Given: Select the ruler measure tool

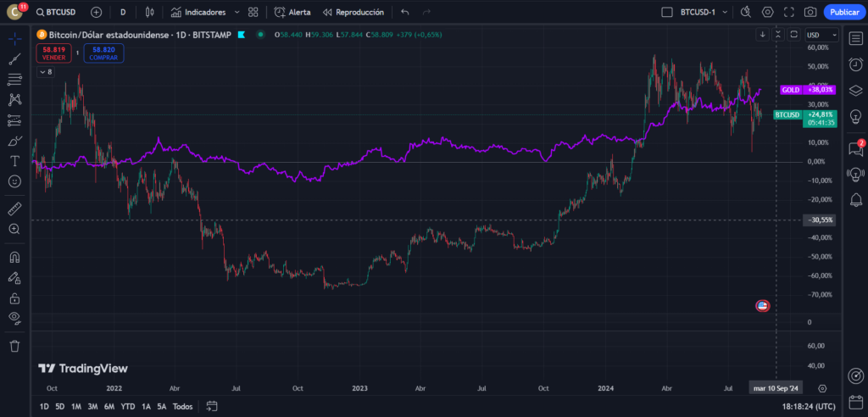Looking at the screenshot, I should click(x=15, y=208).
